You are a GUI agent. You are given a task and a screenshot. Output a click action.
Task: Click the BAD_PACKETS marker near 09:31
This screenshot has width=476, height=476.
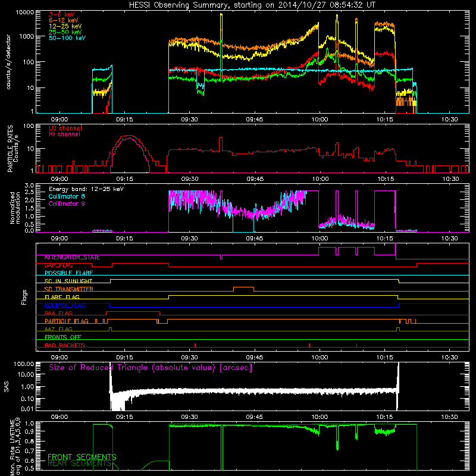(x=195, y=345)
